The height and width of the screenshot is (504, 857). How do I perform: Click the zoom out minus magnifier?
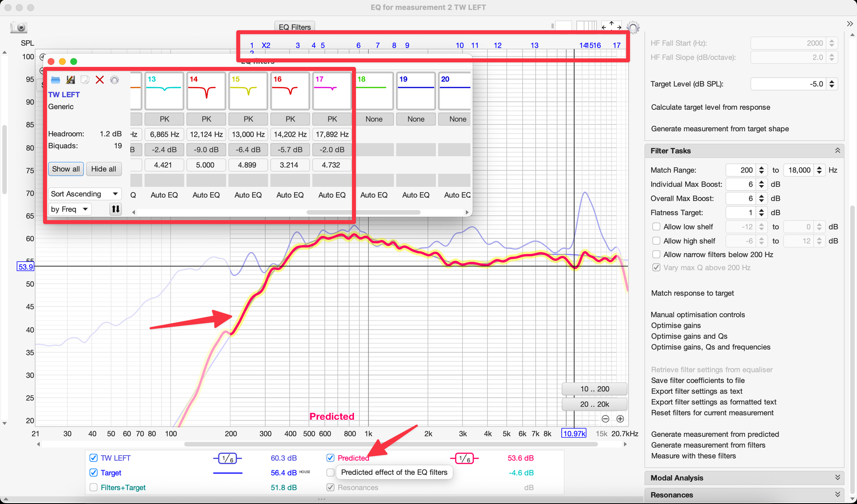(605, 419)
